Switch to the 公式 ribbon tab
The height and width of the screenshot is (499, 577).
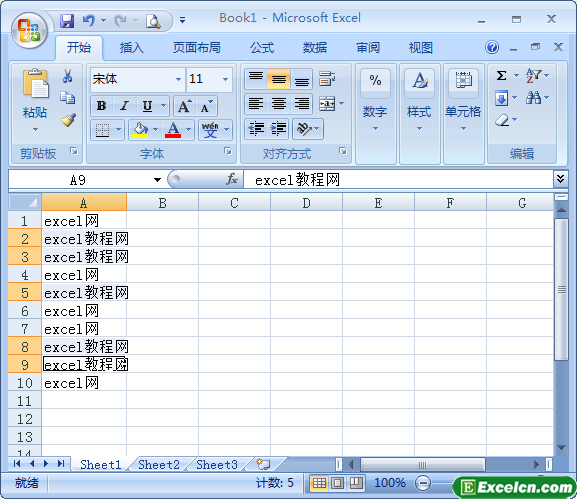pyautogui.click(x=262, y=48)
